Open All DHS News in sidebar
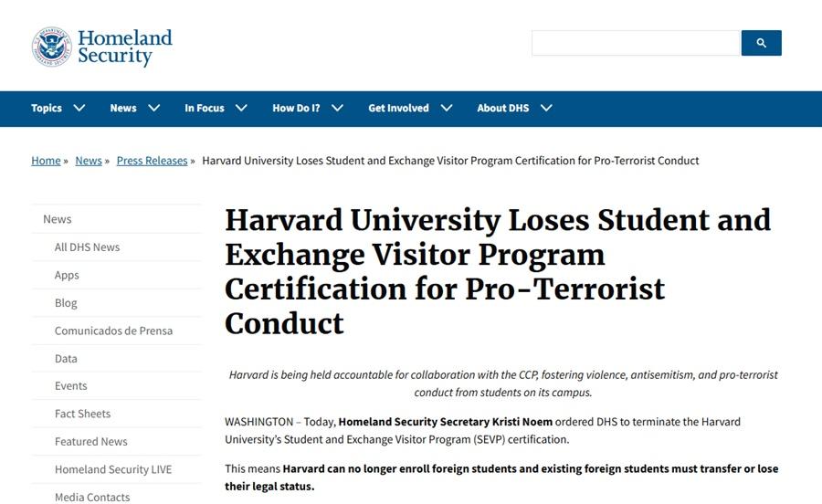The width and height of the screenshot is (822, 504). (87, 247)
